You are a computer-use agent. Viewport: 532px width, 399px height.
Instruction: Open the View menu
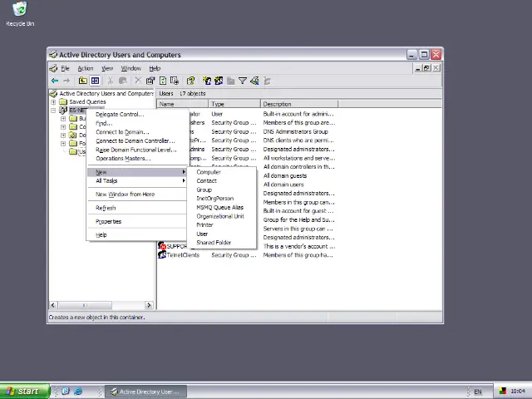pos(107,68)
